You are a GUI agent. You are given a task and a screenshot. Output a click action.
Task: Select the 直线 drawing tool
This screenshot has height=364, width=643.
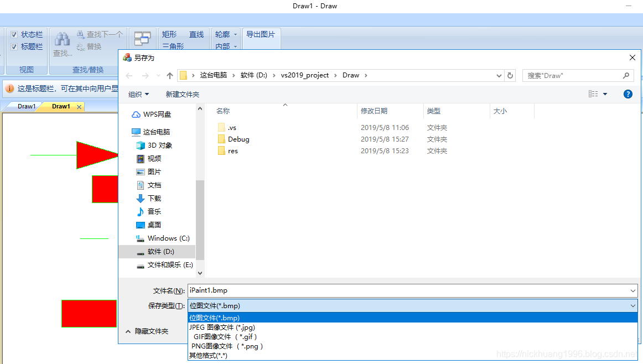point(196,34)
